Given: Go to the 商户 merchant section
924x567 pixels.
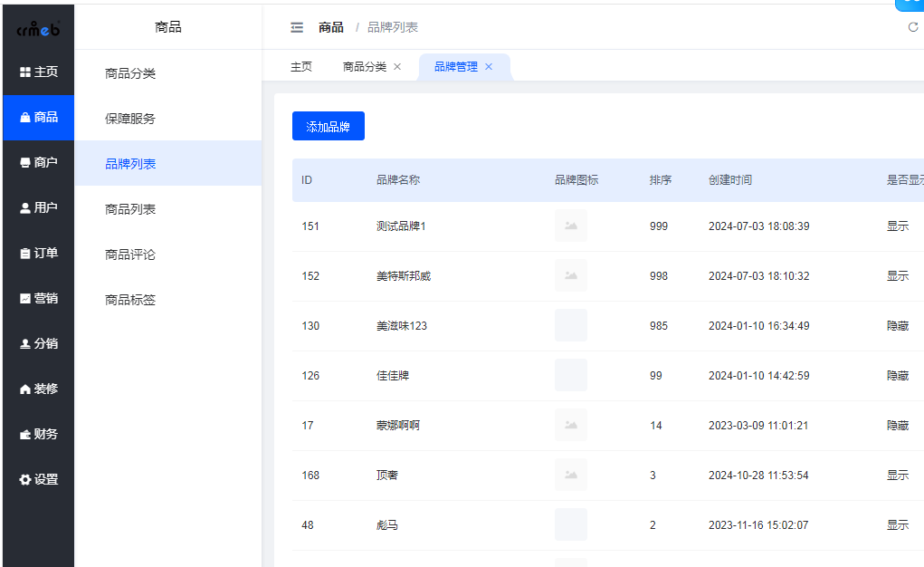Looking at the screenshot, I should click(x=38, y=162).
